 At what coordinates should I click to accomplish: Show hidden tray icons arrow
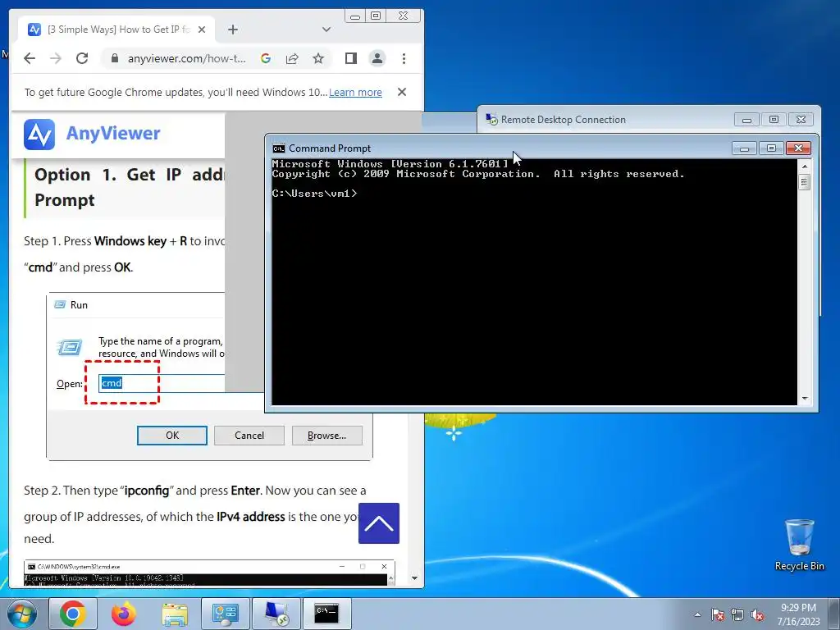(697, 614)
